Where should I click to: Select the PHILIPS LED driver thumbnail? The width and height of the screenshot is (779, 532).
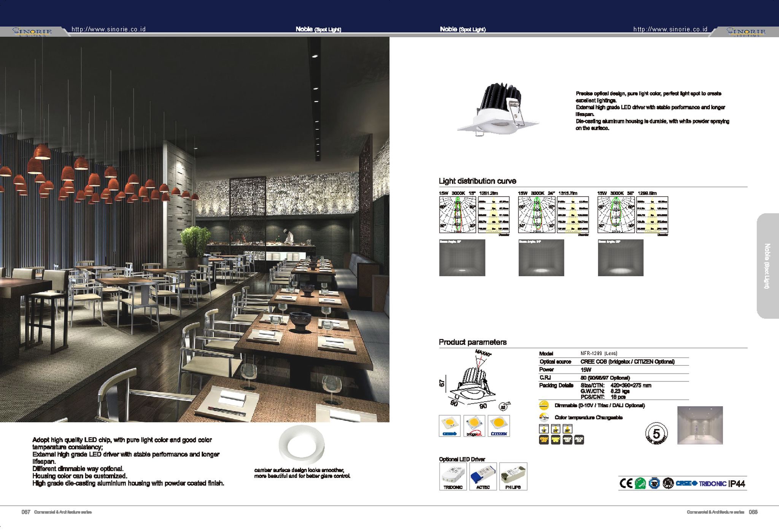pos(513,476)
